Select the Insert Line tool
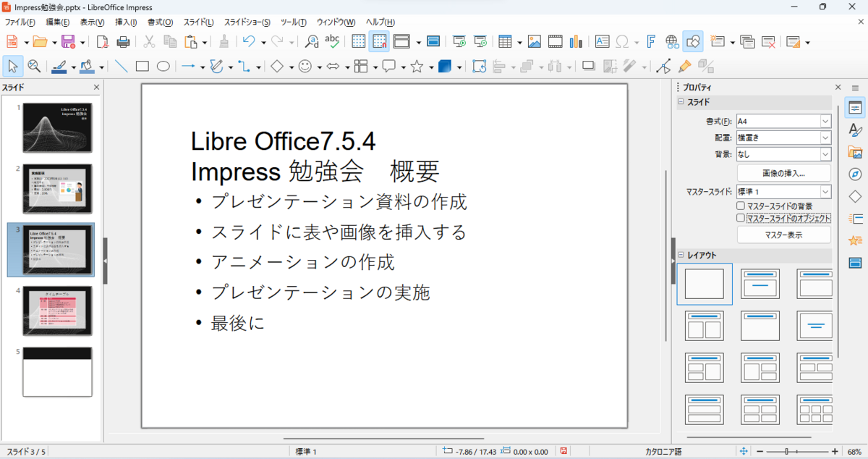 (x=121, y=66)
